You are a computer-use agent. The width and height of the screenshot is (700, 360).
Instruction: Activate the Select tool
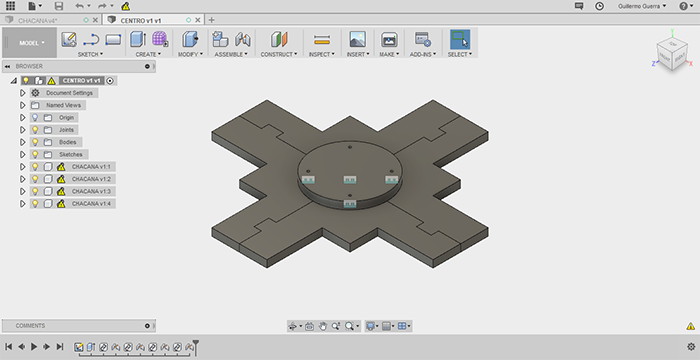click(460, 39)
